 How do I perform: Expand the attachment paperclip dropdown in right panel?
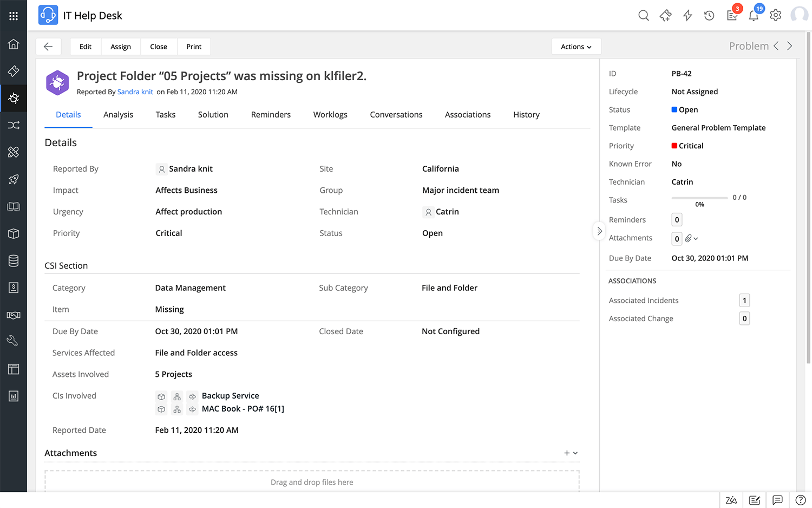pyautogui.click(x=691, y=238)
